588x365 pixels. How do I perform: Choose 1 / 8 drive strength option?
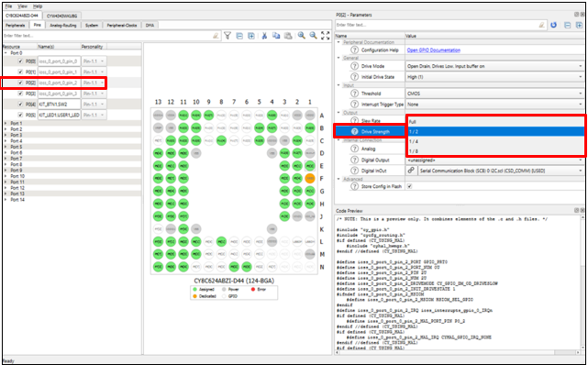tap(494, 151)
